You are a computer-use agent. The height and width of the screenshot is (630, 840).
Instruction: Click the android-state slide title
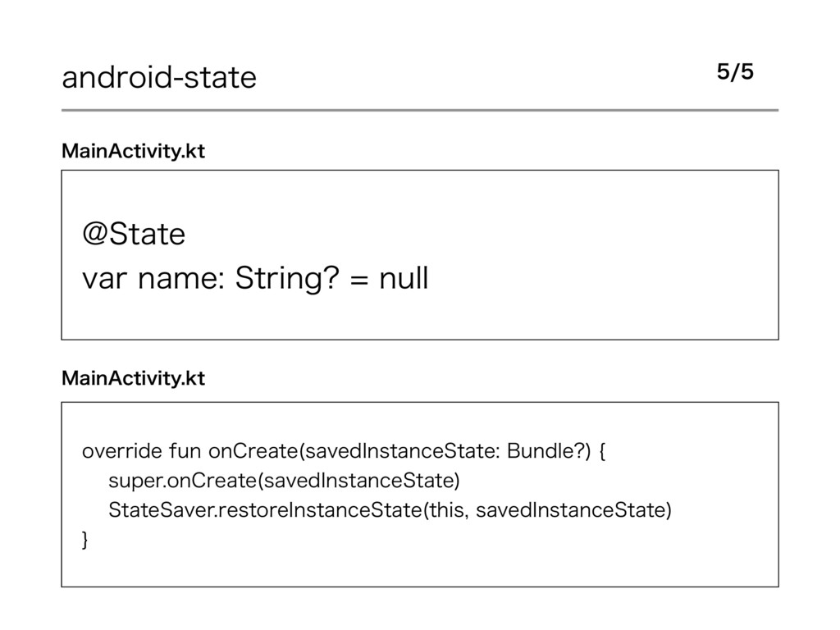[x=160, y=78]
